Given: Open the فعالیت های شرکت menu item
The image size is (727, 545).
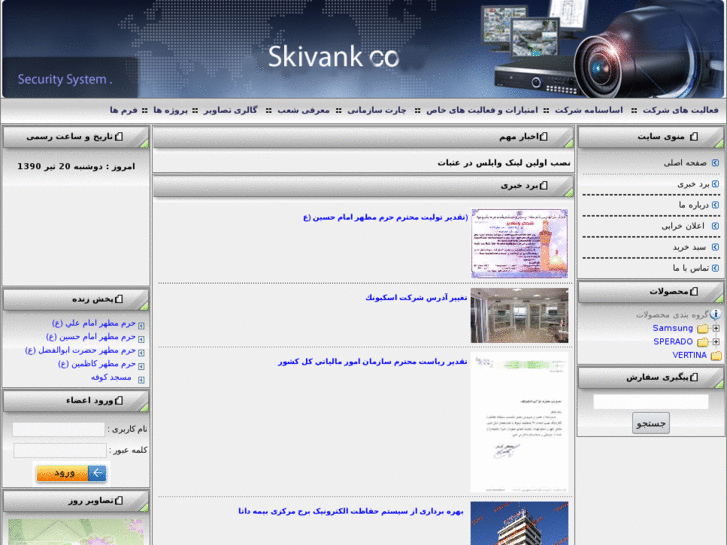Looking at the screenshot, I should coord(680,110).
